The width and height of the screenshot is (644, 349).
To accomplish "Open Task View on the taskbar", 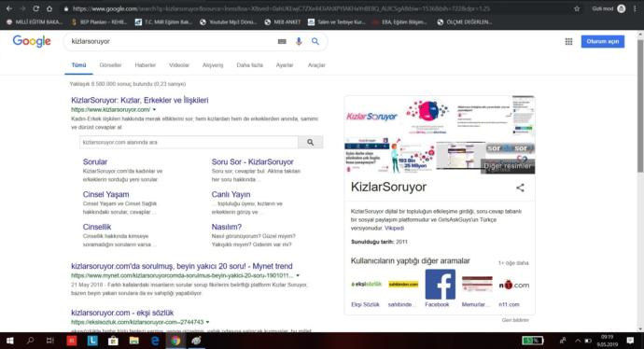I will tap(50, 341).
